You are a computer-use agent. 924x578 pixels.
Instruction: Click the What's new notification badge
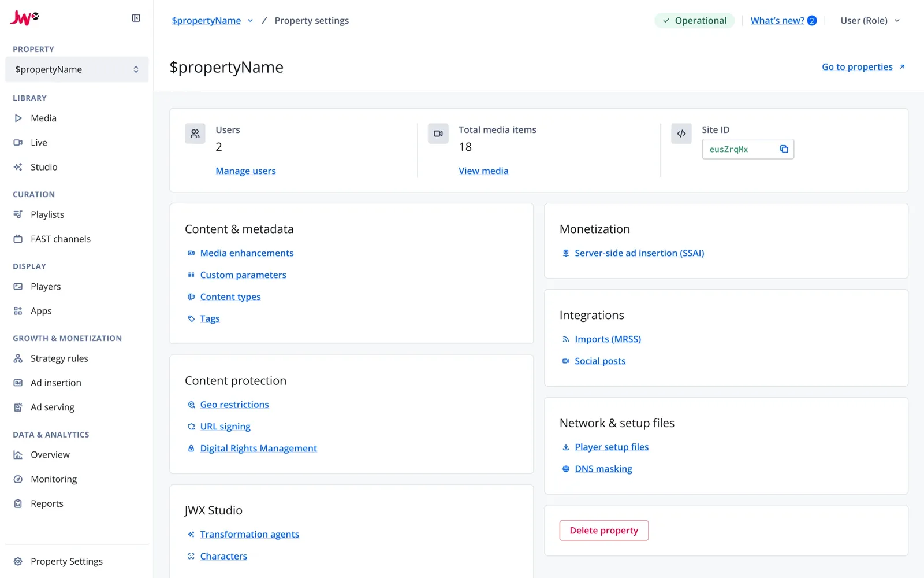pos(812,21)
